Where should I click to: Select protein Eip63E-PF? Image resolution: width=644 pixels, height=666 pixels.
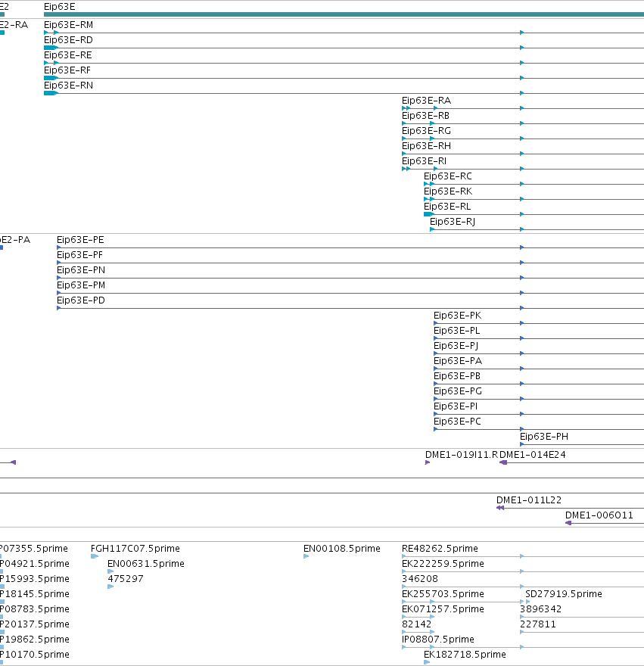80,255
